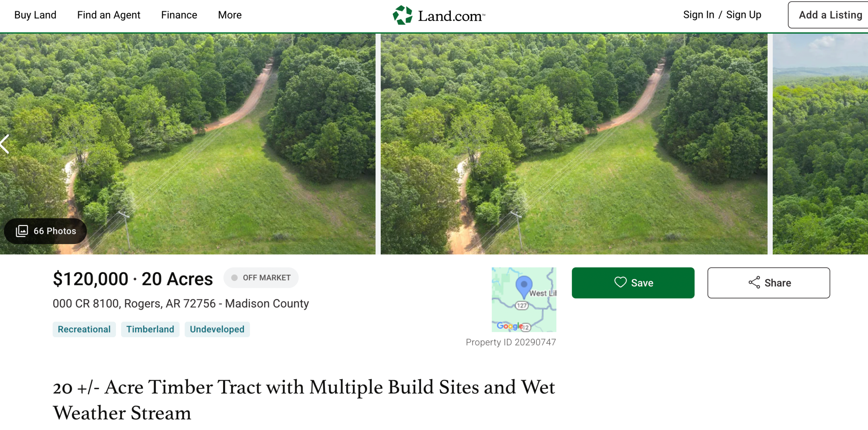Click the Google logo on the map
Image resolution: width=868 pixels, height=430 pixels.
point(510,326)
